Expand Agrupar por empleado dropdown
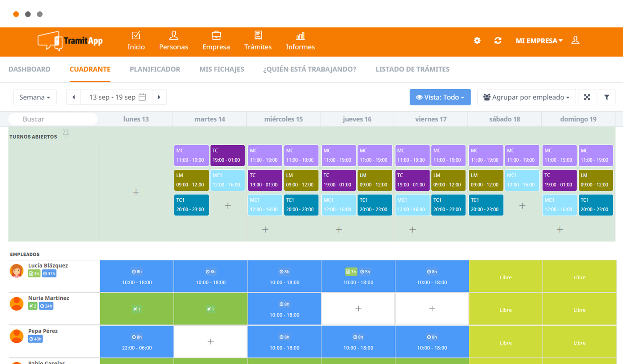The width and height of the screenshot is (623, 364). tap(526, 97)
